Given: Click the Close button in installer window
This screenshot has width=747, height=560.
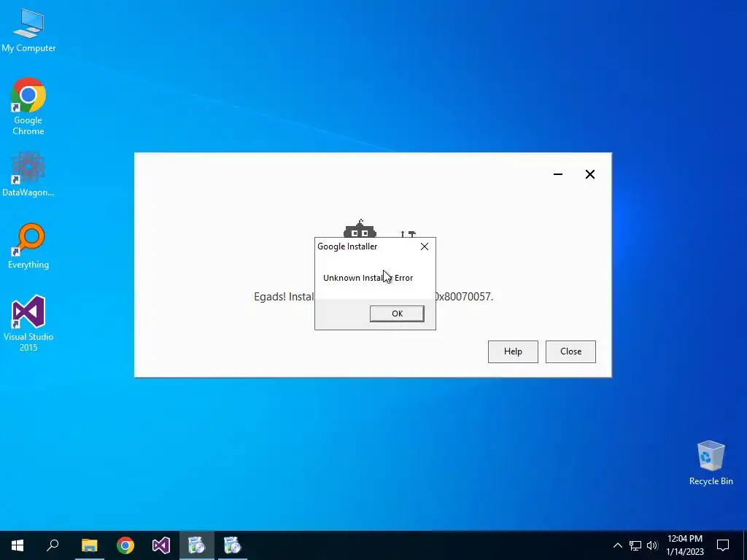Looking at the screenshot, I should (x=570, y=351).
